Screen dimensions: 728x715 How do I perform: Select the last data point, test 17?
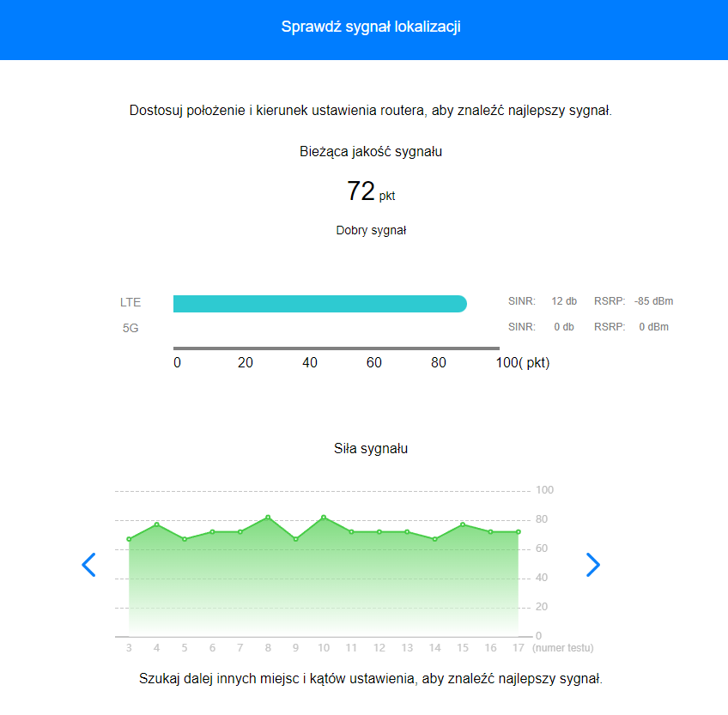click(x=519, y=532)
